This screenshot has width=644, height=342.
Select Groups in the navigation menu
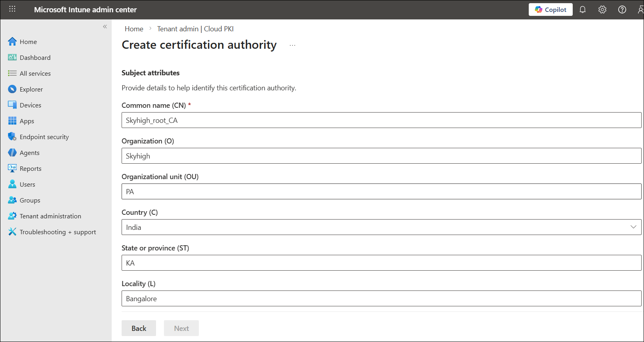[30, 200]
